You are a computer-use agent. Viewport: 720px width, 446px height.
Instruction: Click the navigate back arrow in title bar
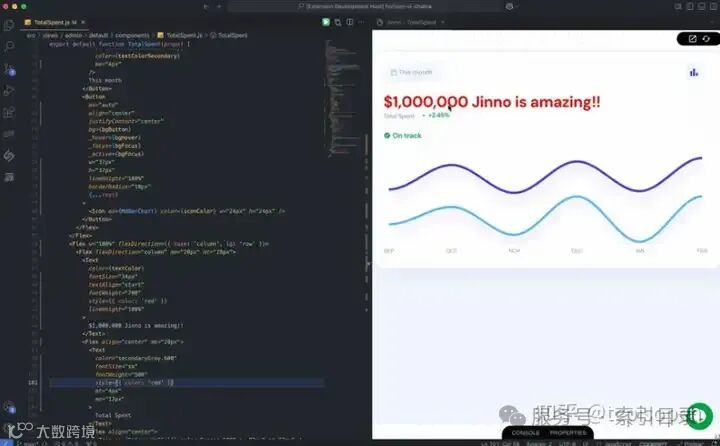point(206,6)
